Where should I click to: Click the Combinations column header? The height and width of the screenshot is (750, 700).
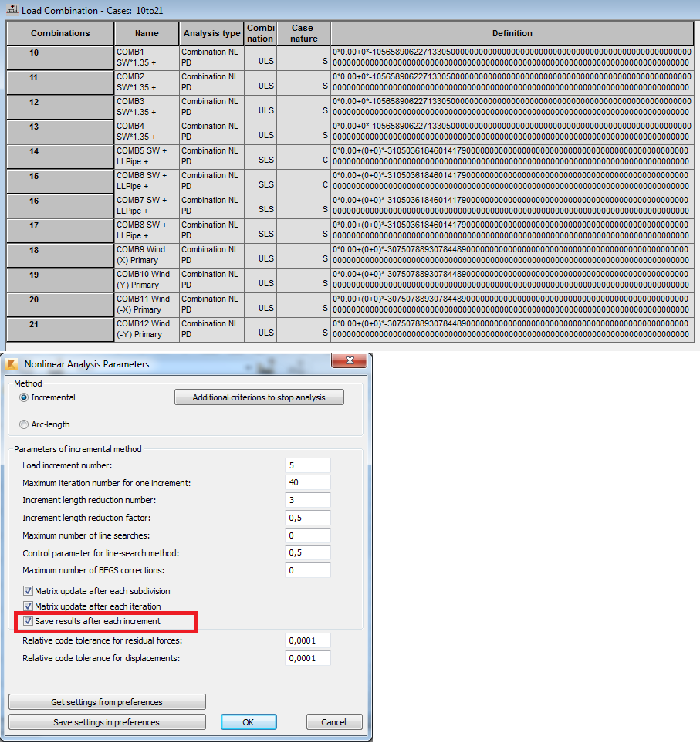[x=59, y=33]
